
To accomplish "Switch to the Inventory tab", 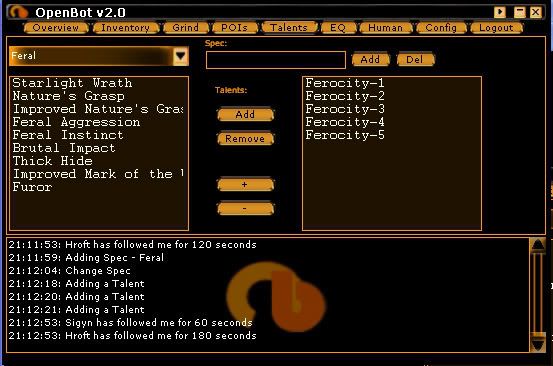I will (x=126, y=28).
